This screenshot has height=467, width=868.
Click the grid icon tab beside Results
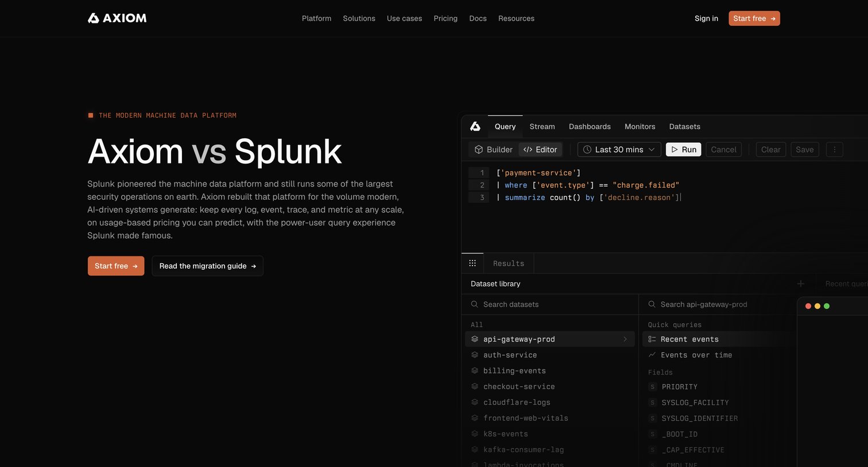pyautogui.click(x=472, y=263)
